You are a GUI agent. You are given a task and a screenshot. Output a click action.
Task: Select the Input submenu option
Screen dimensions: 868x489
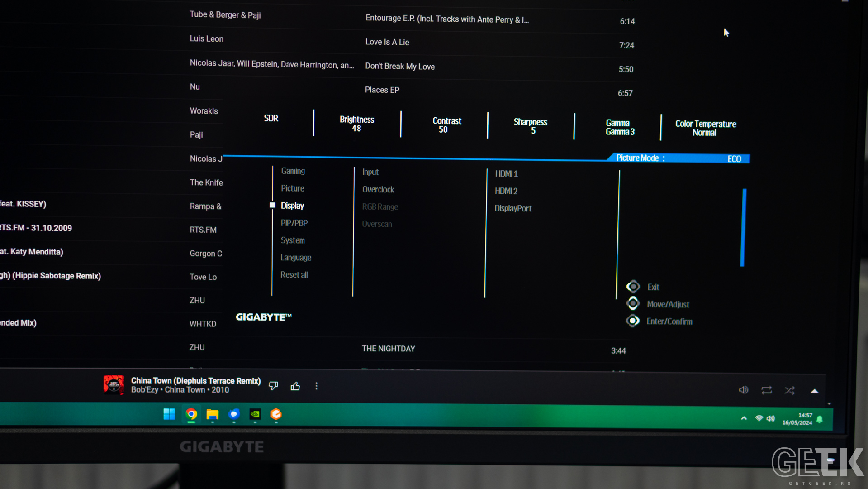pyautogui.click(x=370, y=172)
